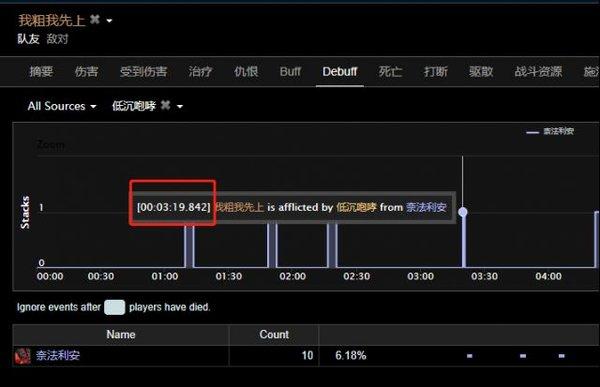Click the 00:00 time axis label
600x387 pixels.
coord(50,276)
